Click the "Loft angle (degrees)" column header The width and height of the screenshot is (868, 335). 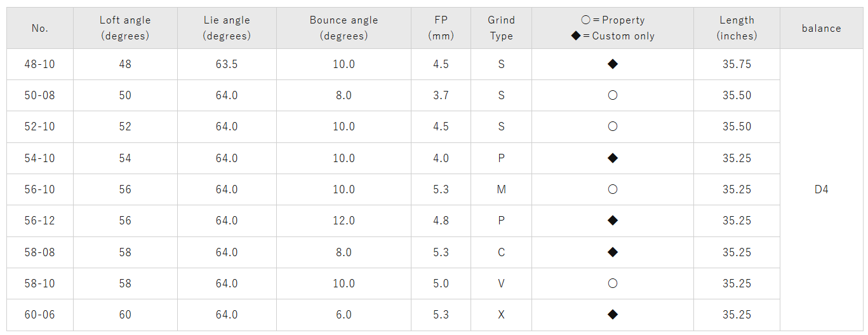pyautogui.click(x=125, y=28)
